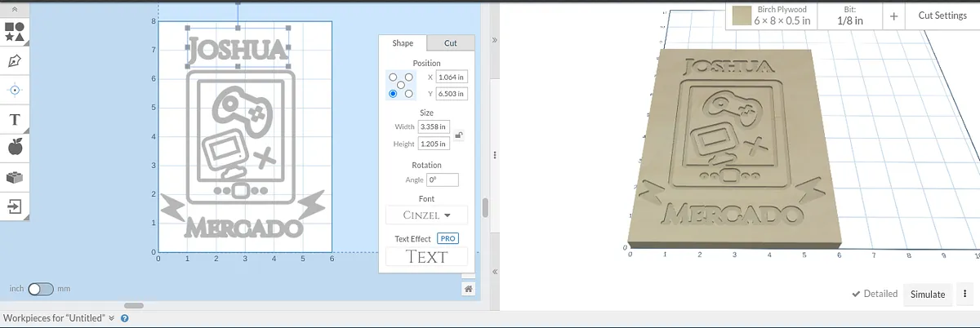The image size is (980, 328).
Task: Select the right lightning bolt shape
Action: coord(313,206)
